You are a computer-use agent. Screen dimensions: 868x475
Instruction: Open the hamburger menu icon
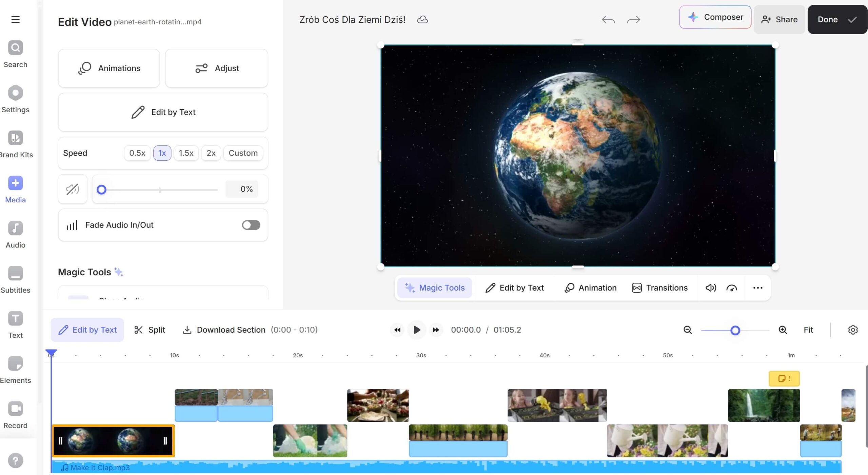15,19
